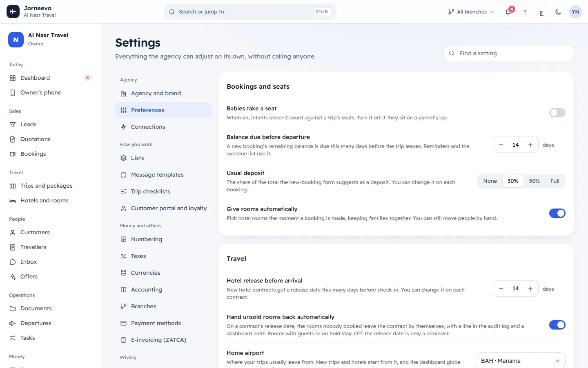Viewport: 588px width, 368px height.
Task: Switch language with the Arabic letter icon
Action: tap(541, 12)
